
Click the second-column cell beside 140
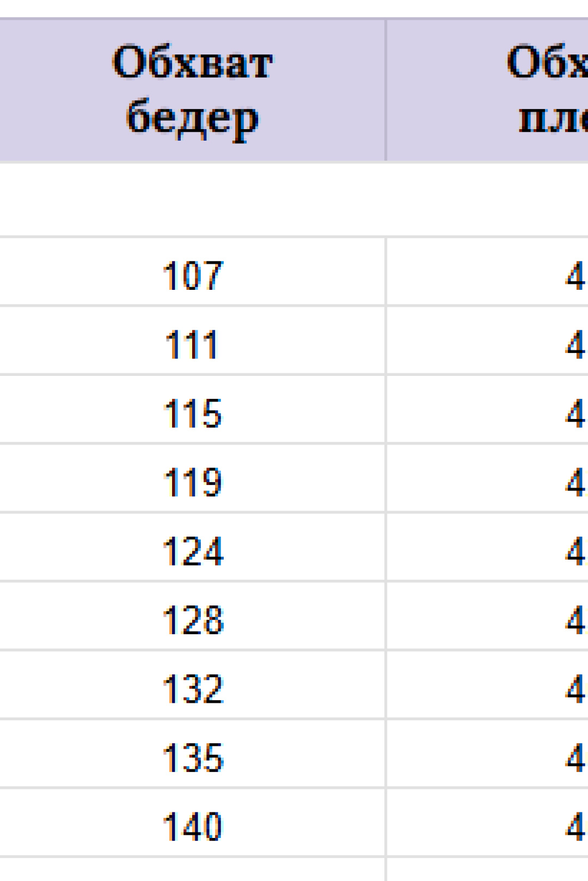[x=488, y=823]
